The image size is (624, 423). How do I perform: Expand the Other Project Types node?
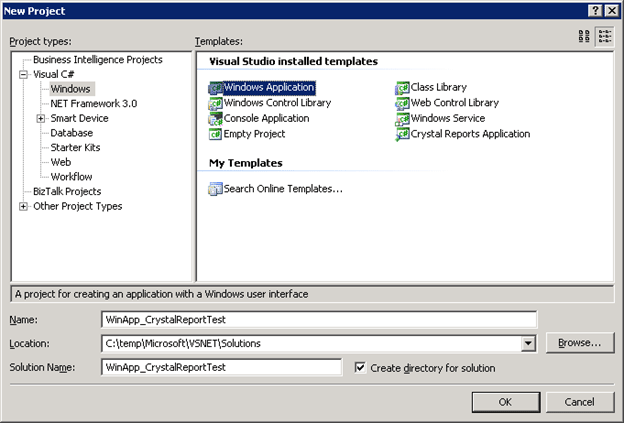point(23,206)
